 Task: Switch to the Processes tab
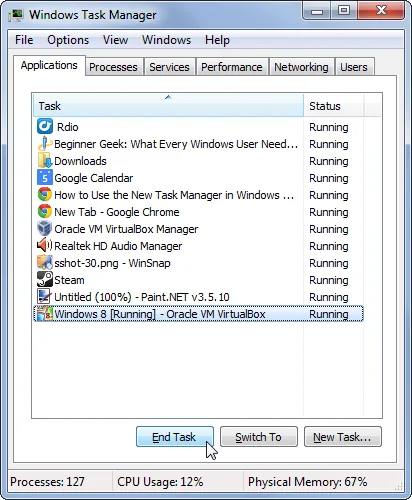[x=113, y=67]
